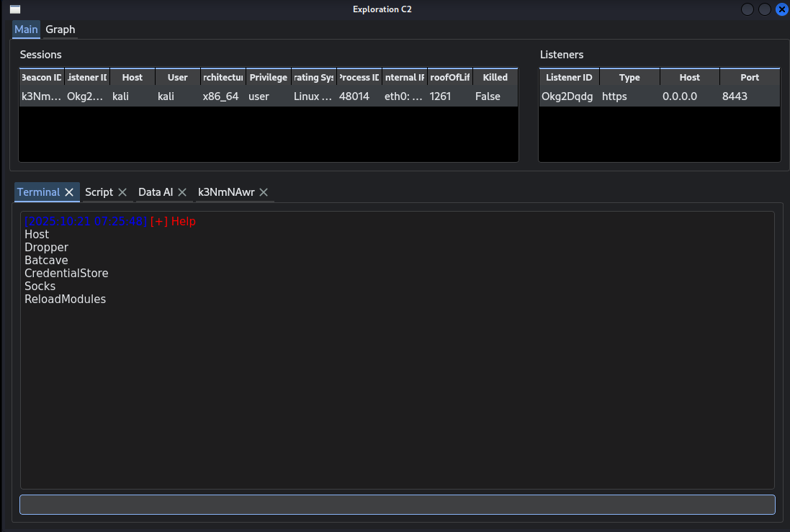Image resolution: width=790 pixels, height=532 pixels.
Task: Select the Okg2Dqdg https listener row
Action: (658, 96)
